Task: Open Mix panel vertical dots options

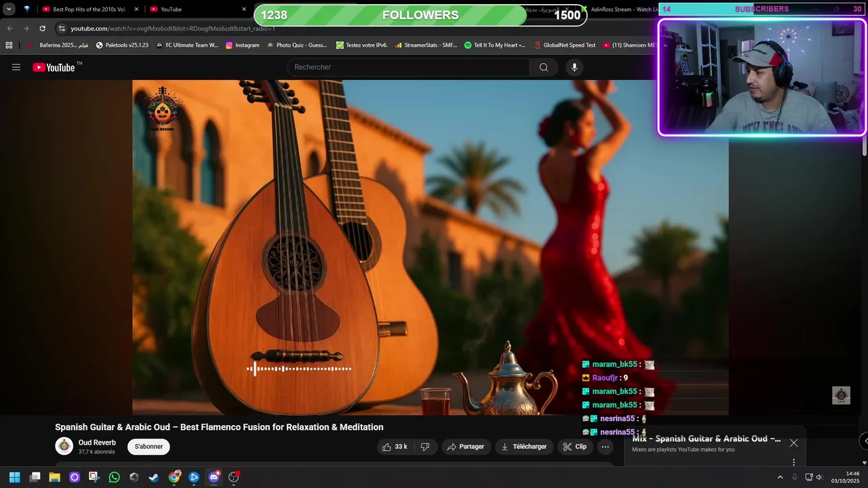Action: 793,462
